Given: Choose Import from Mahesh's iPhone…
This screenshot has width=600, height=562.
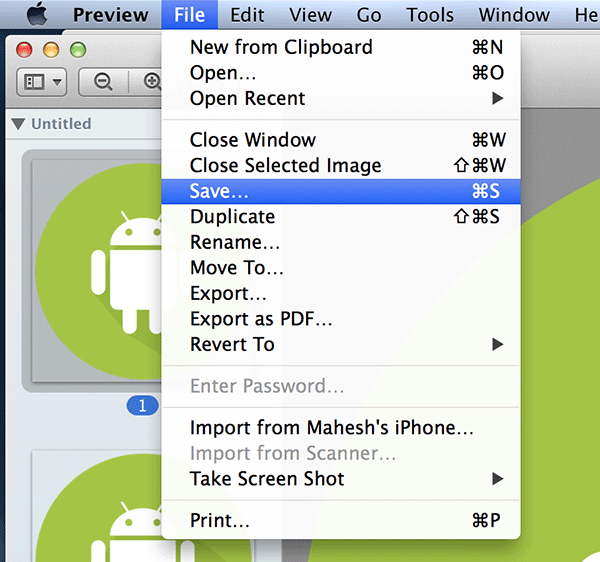Looking at the screenshot, I should [341, 427].
